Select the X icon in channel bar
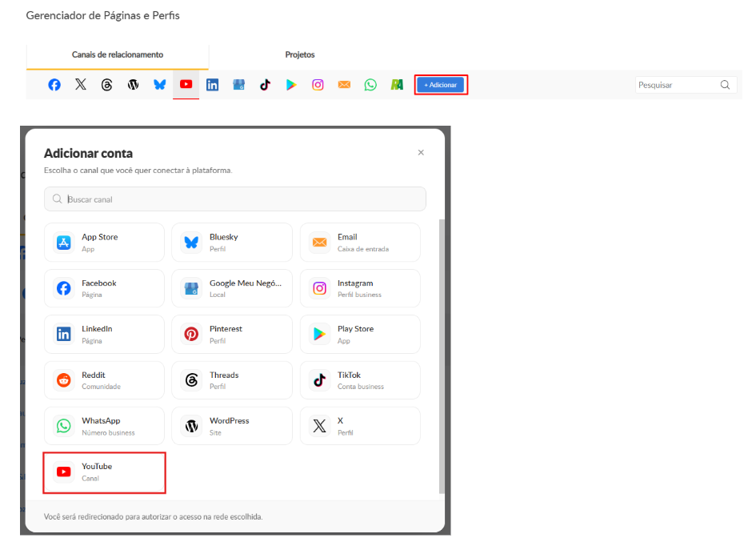 tap(81, 85)
